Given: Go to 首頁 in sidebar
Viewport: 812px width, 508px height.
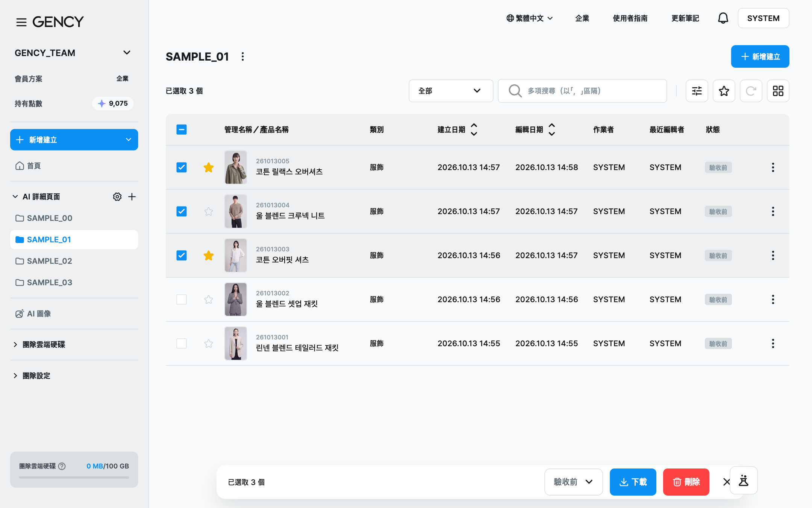Looking at the screenshot, I should 74,166.
